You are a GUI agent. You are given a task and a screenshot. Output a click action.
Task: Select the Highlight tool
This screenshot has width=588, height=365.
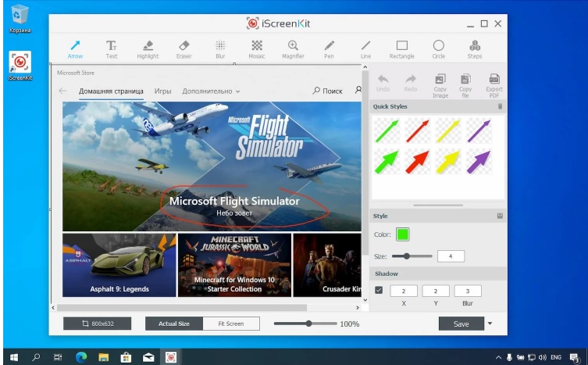pos(148,48)
